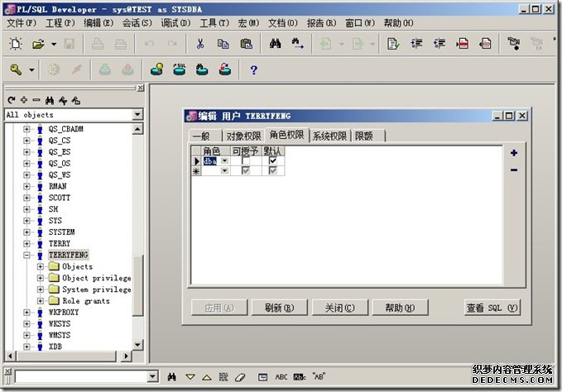
Task: Click the refresh icon in object browser
Action: 11,100
